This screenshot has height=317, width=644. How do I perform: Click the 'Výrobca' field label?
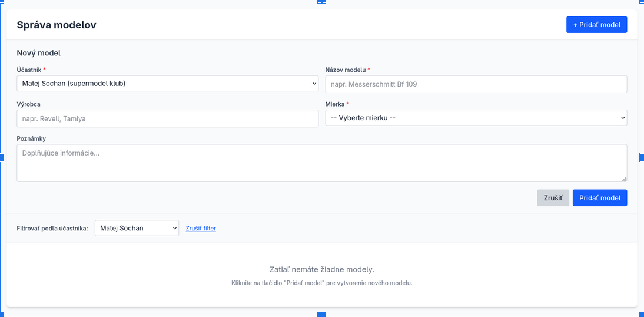[28, 104]
